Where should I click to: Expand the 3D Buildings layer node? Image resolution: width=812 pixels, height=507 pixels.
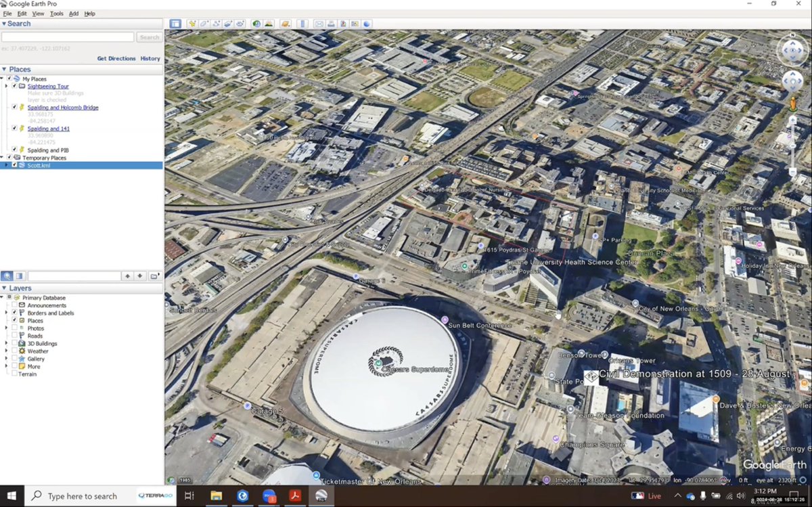click(7, 343)
